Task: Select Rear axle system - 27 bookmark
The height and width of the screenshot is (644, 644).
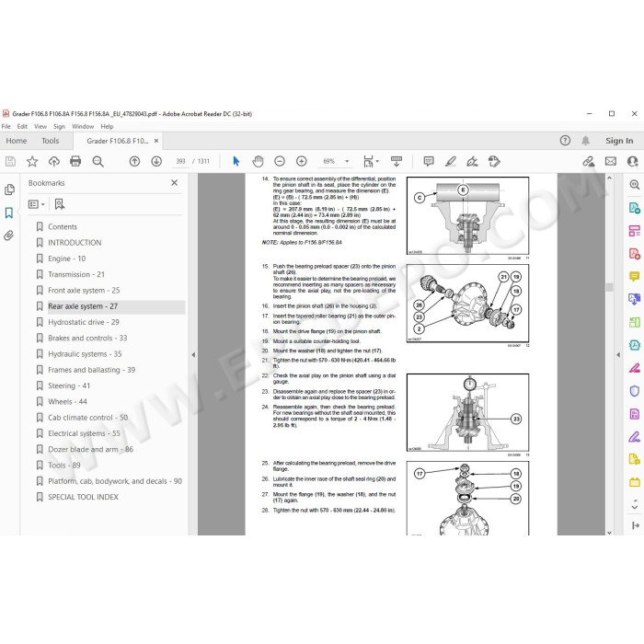Action: [83, 306]
